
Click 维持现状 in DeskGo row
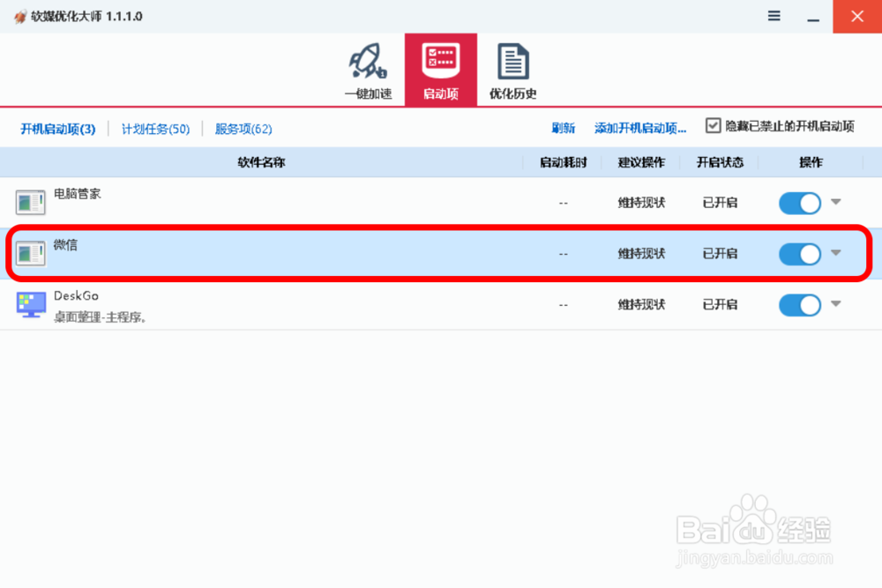pos(641,305)
